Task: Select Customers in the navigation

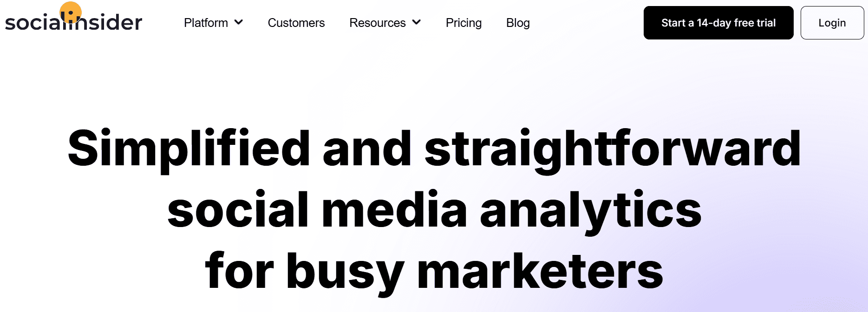Action: [x=296, y=22]
